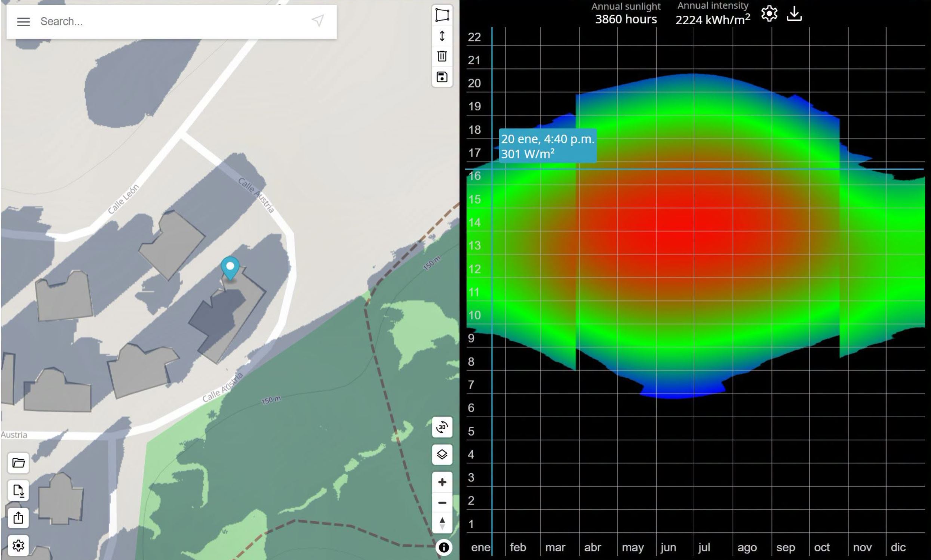Open map settings gear at bottom left
This screenshot has height=560, width=931.
(18, 545)
